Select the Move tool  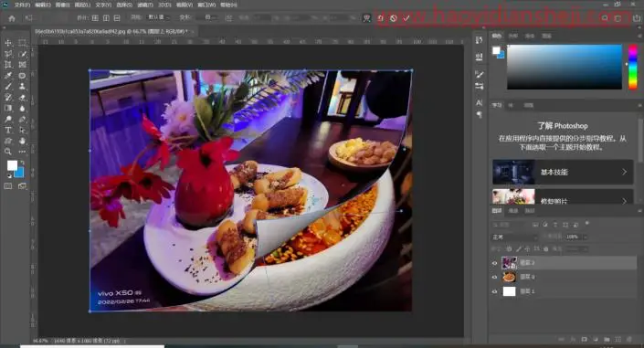8,43
